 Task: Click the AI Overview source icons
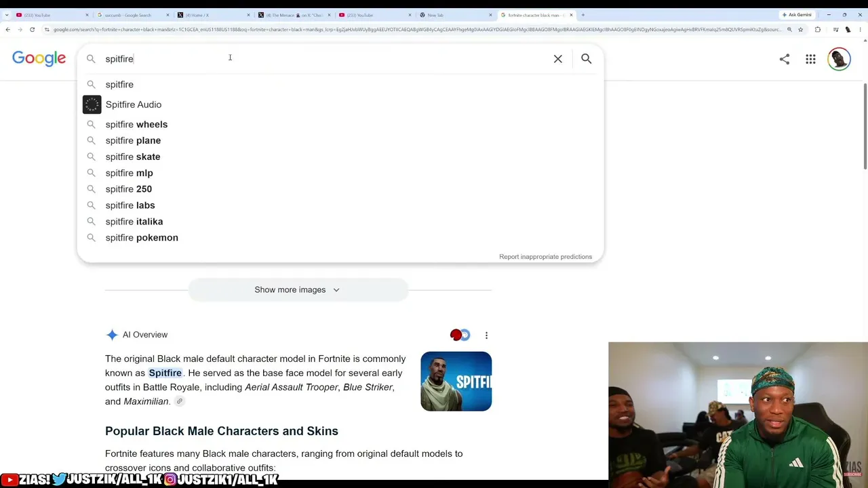(x=460, y=335)
